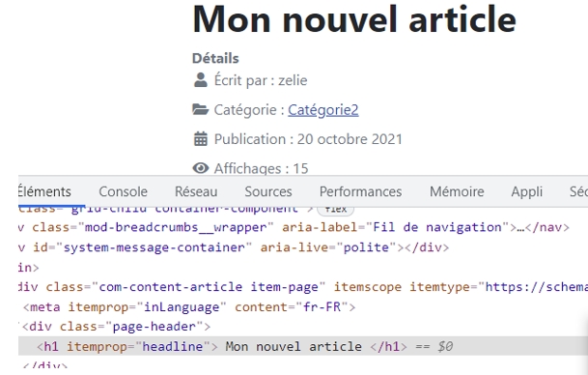Screen dimensions: 588x375
Task: Open the Mémoire tab
Action: tap(457, 191)
